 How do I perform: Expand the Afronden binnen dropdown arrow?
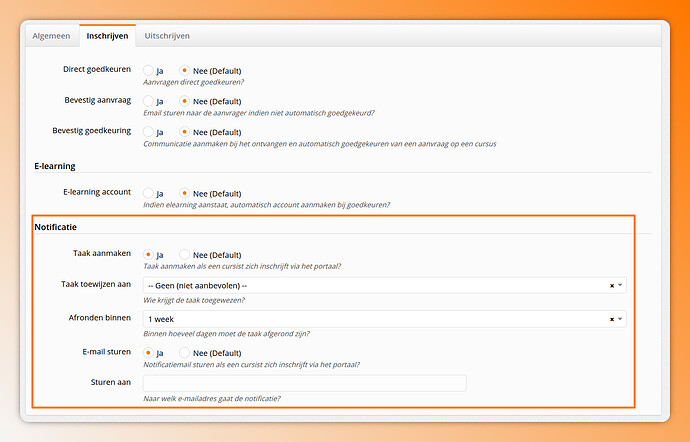620,319
